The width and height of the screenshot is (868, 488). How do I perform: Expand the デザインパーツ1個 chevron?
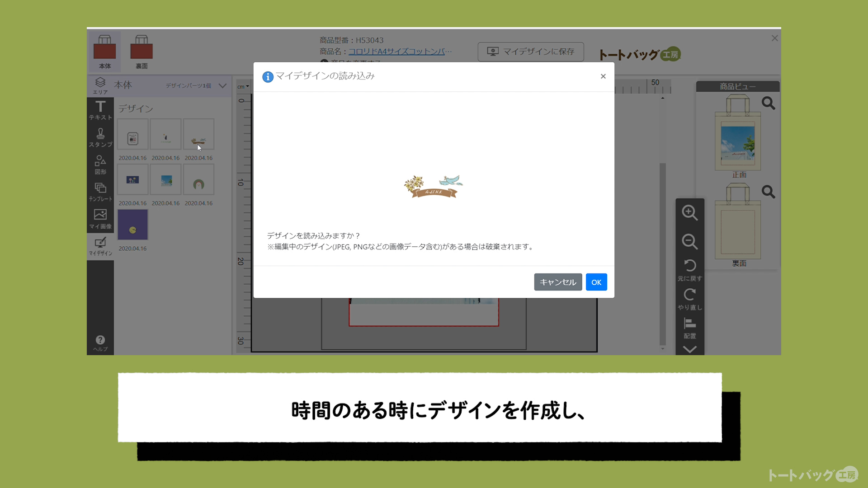point(222,85)
